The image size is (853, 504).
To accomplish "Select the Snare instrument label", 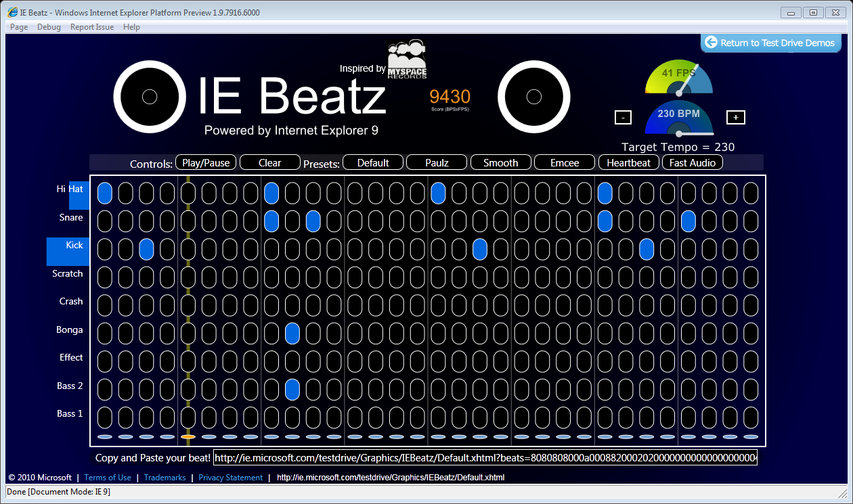I will click(71, 218).
